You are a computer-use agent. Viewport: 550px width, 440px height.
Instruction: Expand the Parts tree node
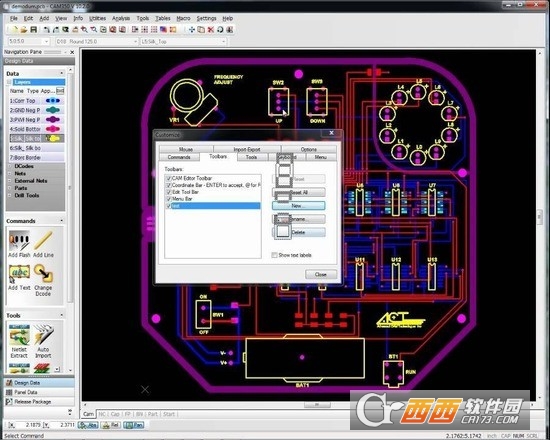[9, 188]
